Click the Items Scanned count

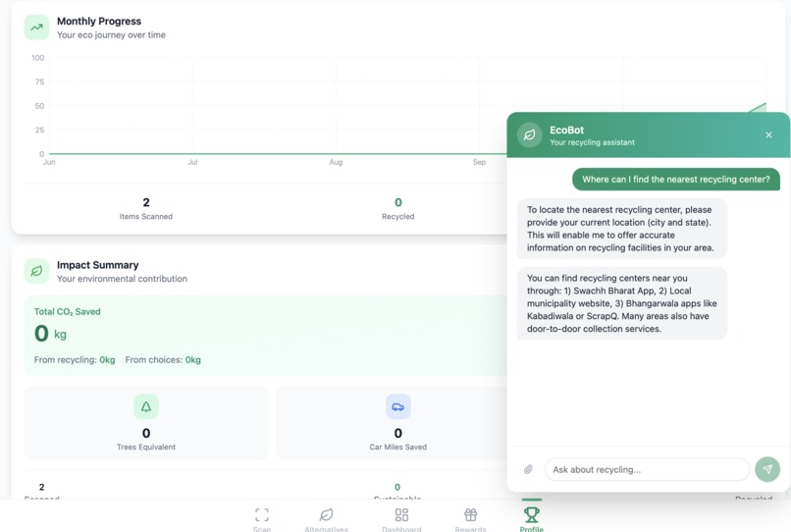point(146,202)
